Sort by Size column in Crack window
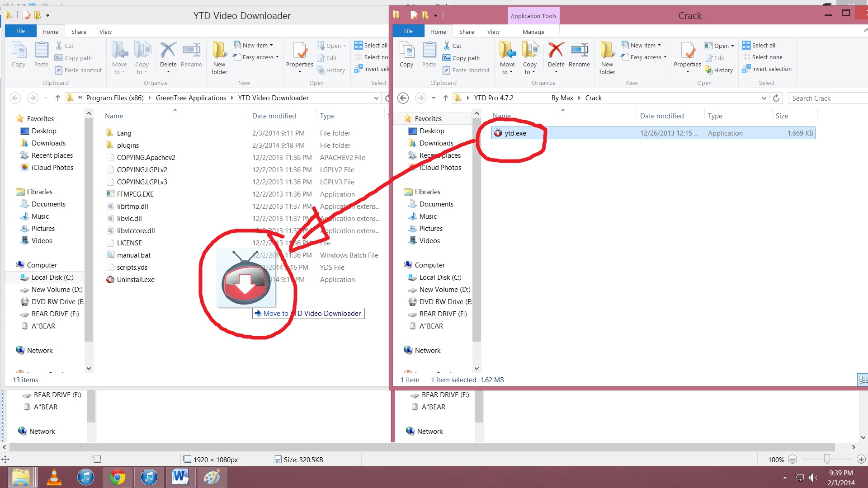868x488 pixels. coord(782,116)
